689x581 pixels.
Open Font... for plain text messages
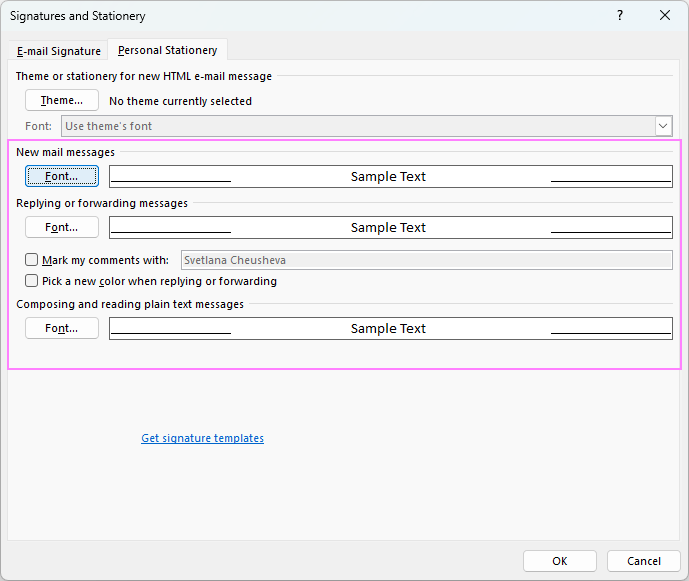coord(62,328)
